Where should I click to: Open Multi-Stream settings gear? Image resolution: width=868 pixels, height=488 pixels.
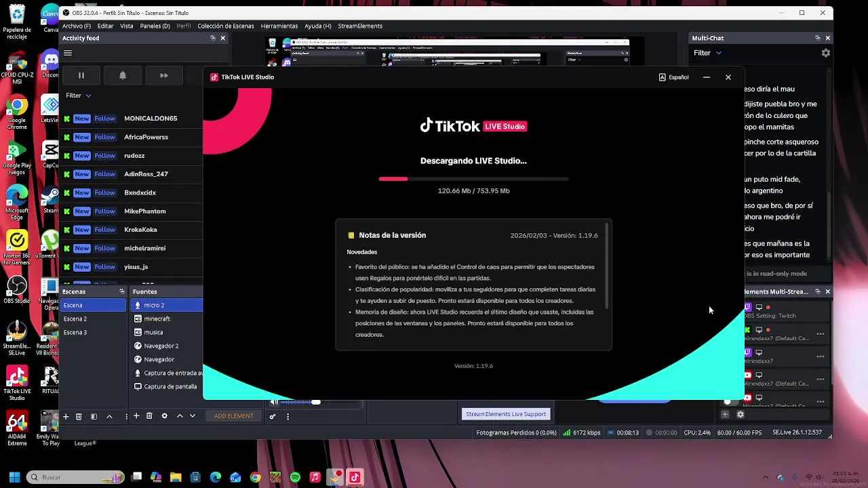point(741,414)
